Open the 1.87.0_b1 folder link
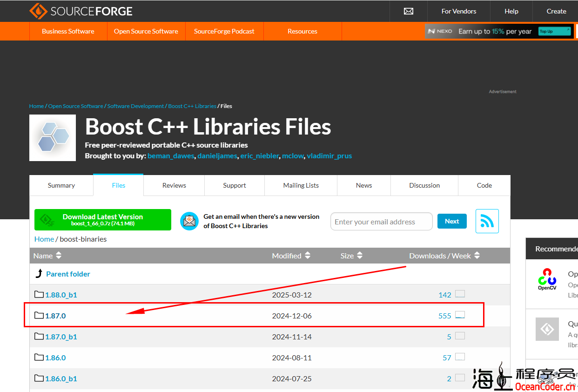 [61, 337]
